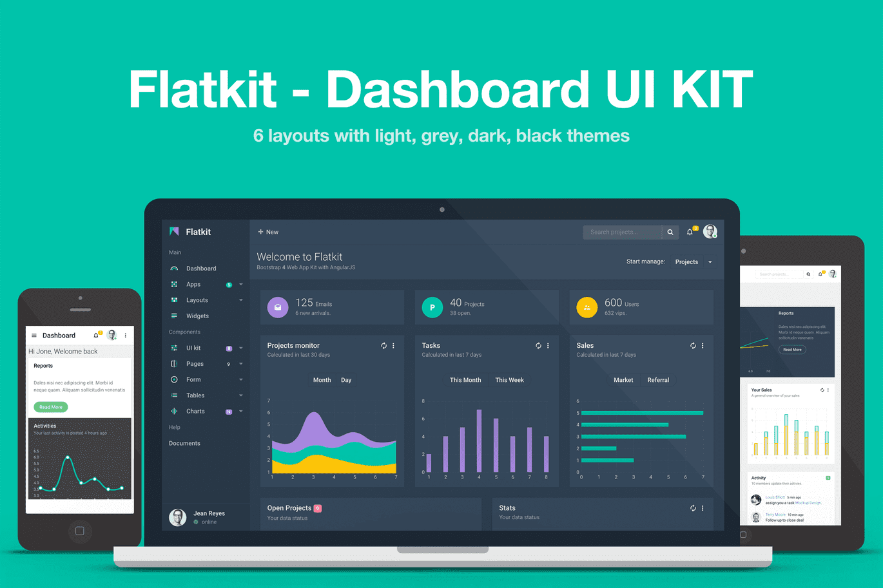Image resolution: width=883 pixels, height=588 pixels.
Task: Expand the Form submenu arrow
Action: click(241, 380)
